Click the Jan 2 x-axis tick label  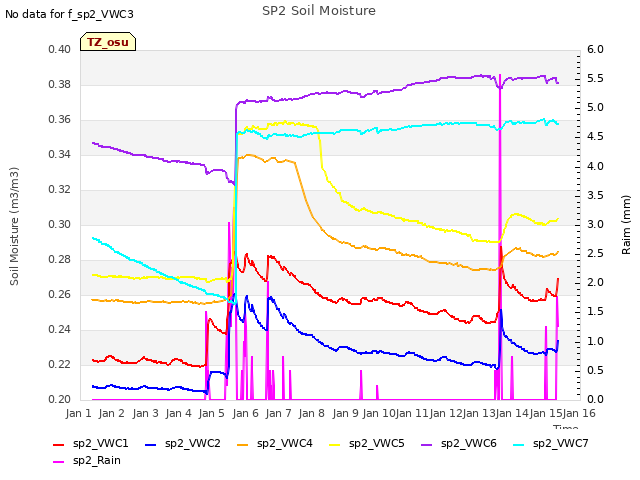111,413
